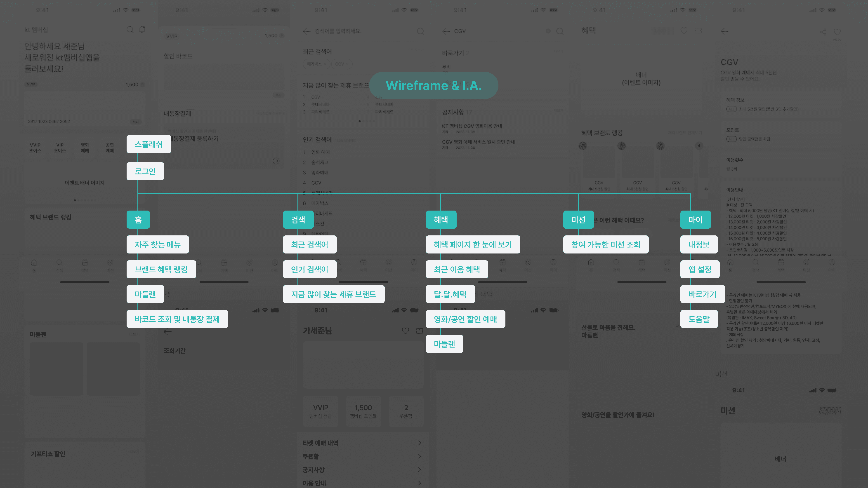Screen dimensions: 868x488
Task: Click the 스플래쉬 node
Action: click(149, 144)
